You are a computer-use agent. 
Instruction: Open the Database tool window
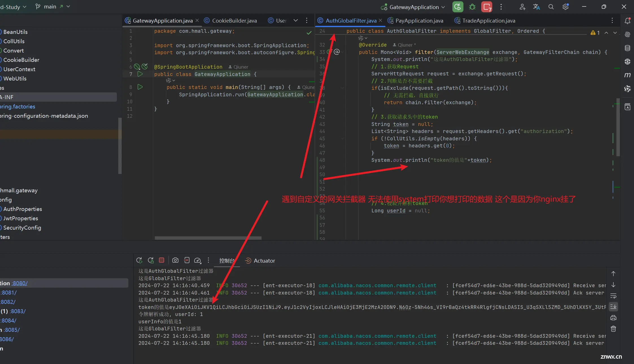pyautogui.click(x=627, y=48)
